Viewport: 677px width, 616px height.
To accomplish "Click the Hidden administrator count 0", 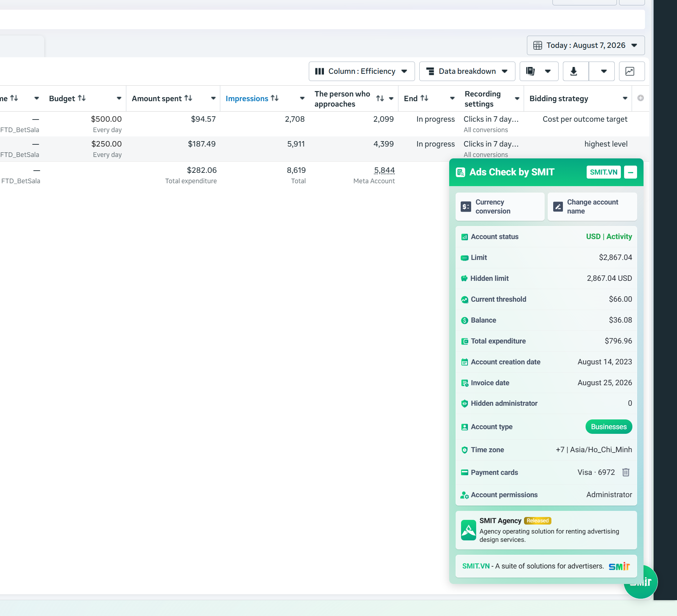I will click(x=630, y=403).
